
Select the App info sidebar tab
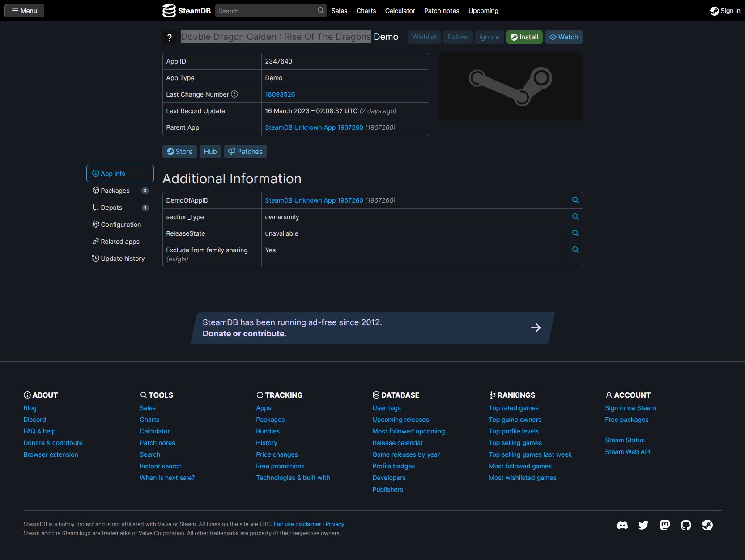pyautogui.click(x=120, y=174)
